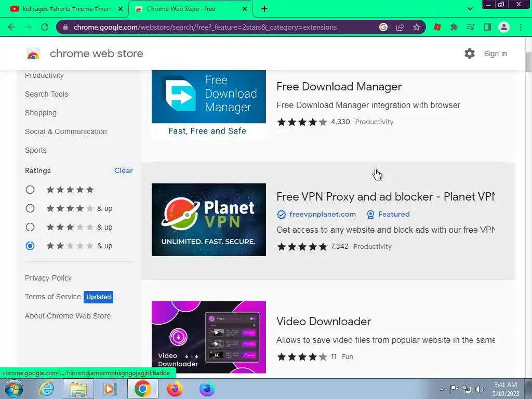
Task: Switch to the Chrome Web Store tab
Action: pyautogui.click(x=190, y=9)
